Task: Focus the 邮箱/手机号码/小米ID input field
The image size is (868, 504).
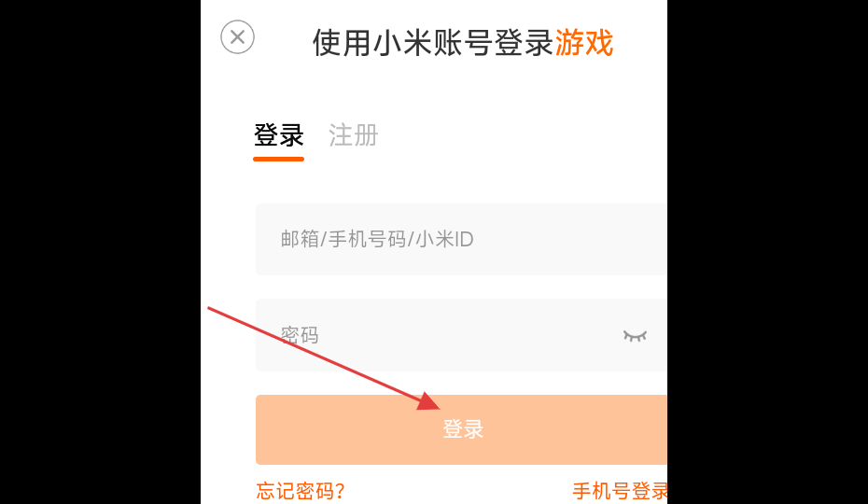Action: click(x=461, y=239)
